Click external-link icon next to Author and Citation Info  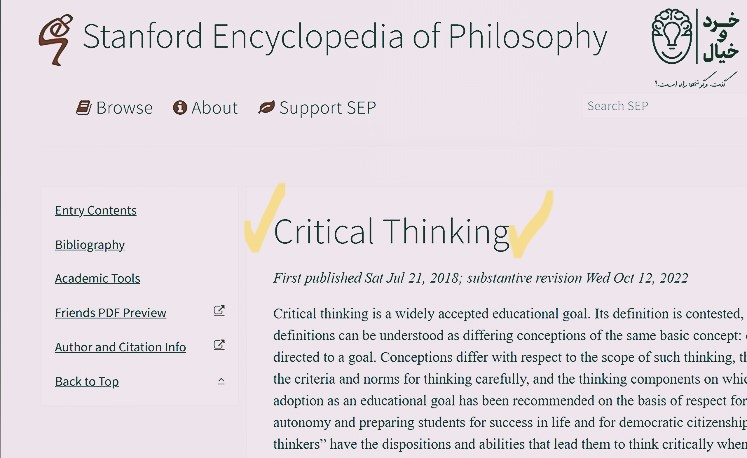click(220, 346)
